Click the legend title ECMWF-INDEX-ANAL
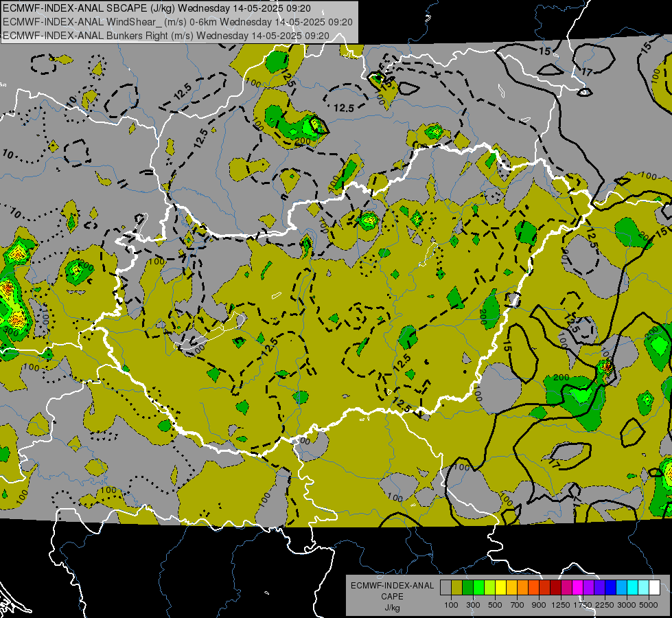Viewport: 672px width, 618px height. (393, 586)
